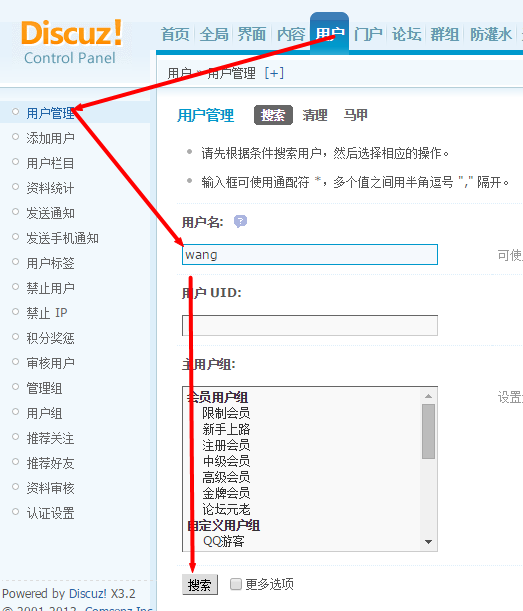Click the Discuz! Control Panel logo
This screenshot has width=523, height=611.
coord(71,42)
